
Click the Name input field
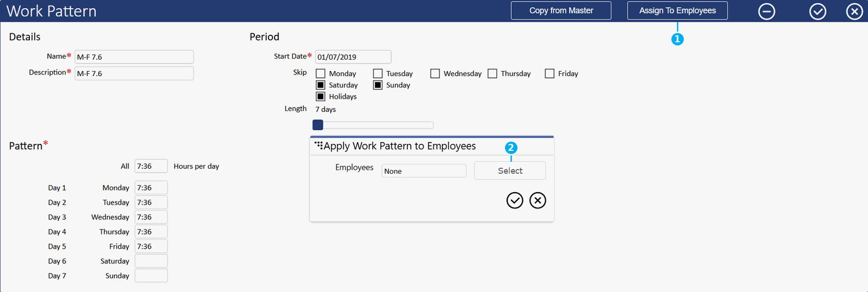click(134, 57)
